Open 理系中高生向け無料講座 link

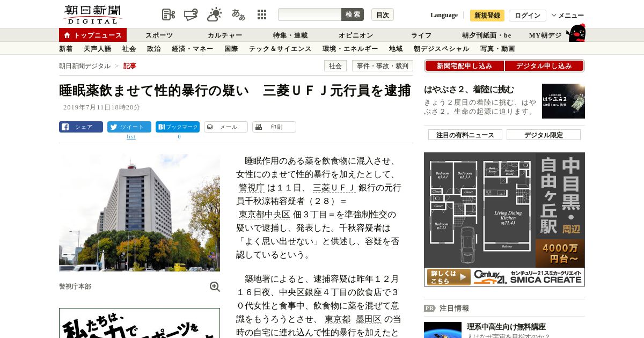(506, 327)
